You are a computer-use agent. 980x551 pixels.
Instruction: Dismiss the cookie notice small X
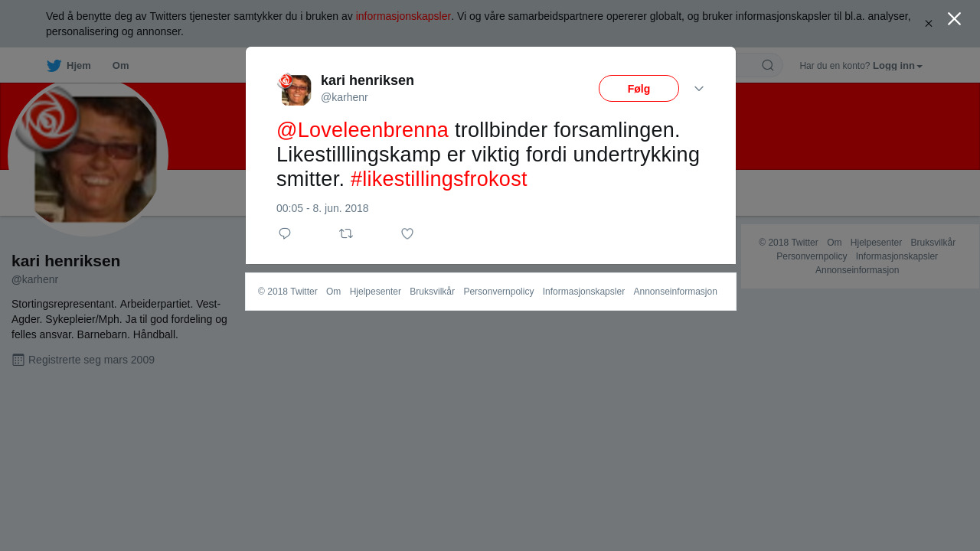929,24
